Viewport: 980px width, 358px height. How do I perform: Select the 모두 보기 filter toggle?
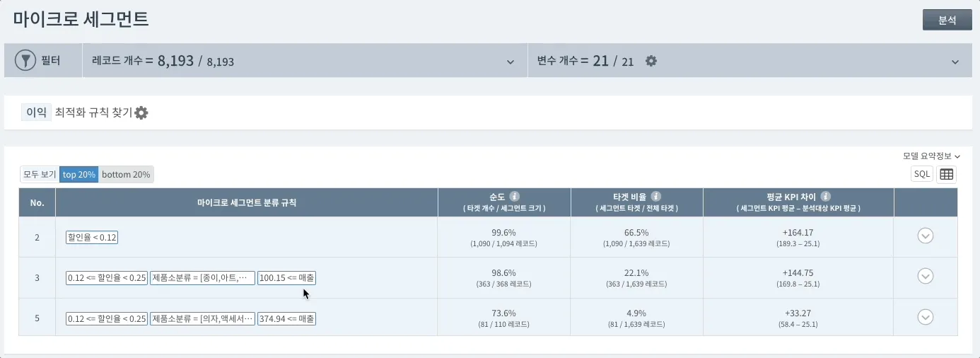pyautogui.click(x=40, y=174)
